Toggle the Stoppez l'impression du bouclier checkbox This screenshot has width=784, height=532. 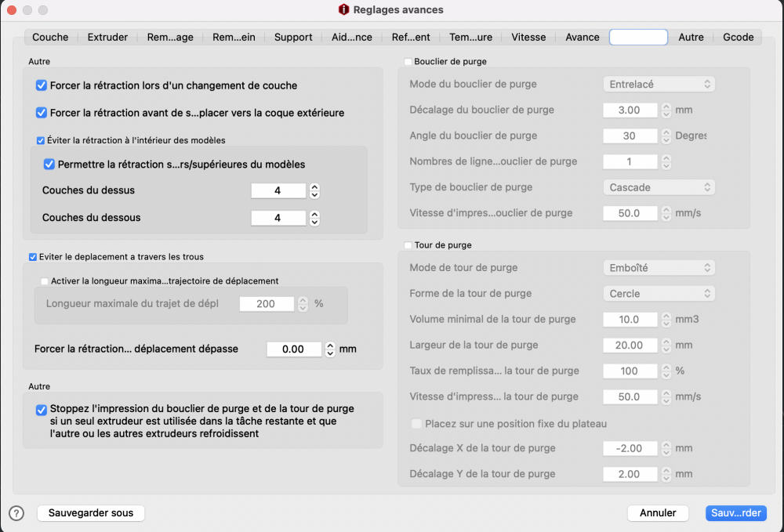42,410
